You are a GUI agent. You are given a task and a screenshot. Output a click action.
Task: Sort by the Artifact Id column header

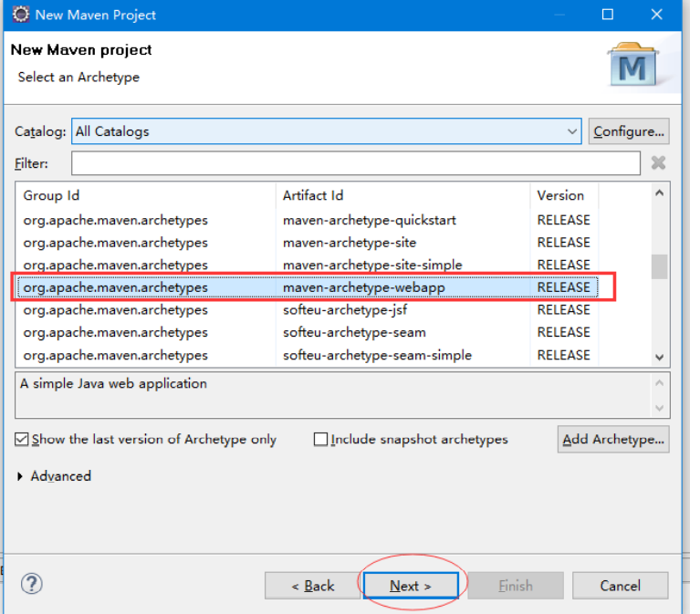(402, 195)
